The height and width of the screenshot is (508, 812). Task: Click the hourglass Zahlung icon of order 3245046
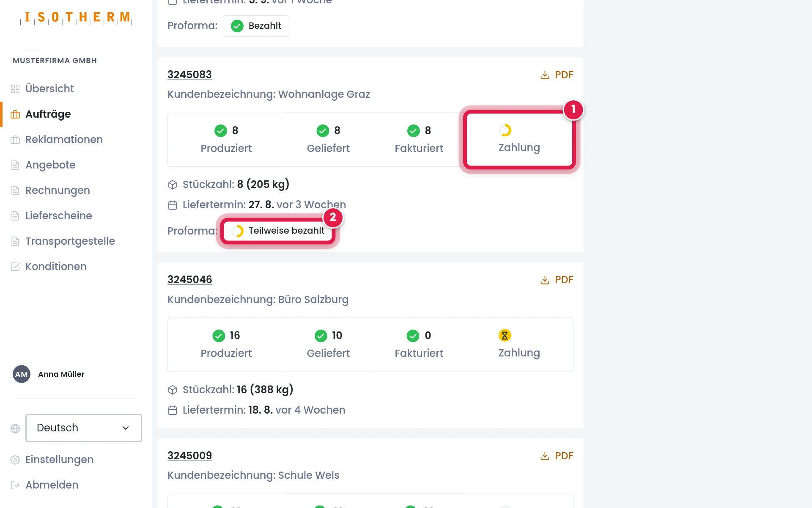(x=505, y=335)
